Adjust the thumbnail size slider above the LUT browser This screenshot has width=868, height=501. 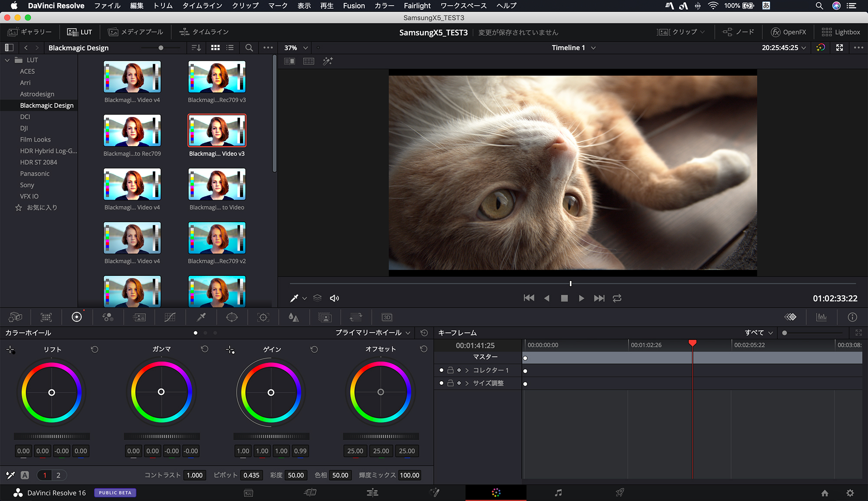pyautogui.click(x=161, y=48)
